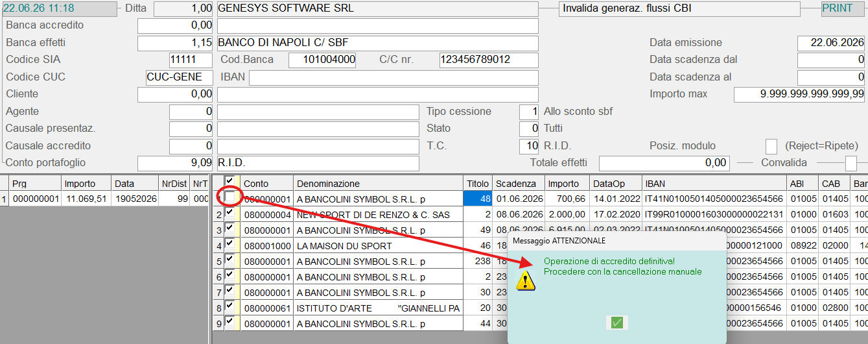Select the left table Data cell 19052026

tap(135, 199)
